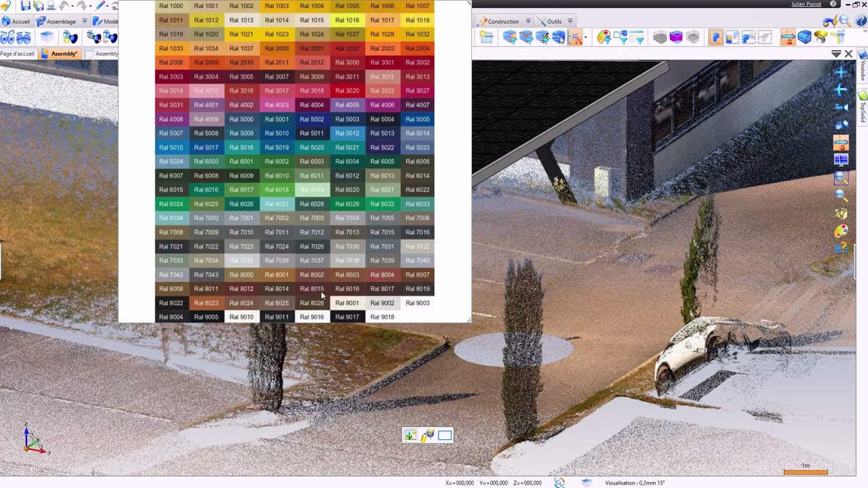Pick the Ral 4003 pink swatch

[x=277, y=105]
